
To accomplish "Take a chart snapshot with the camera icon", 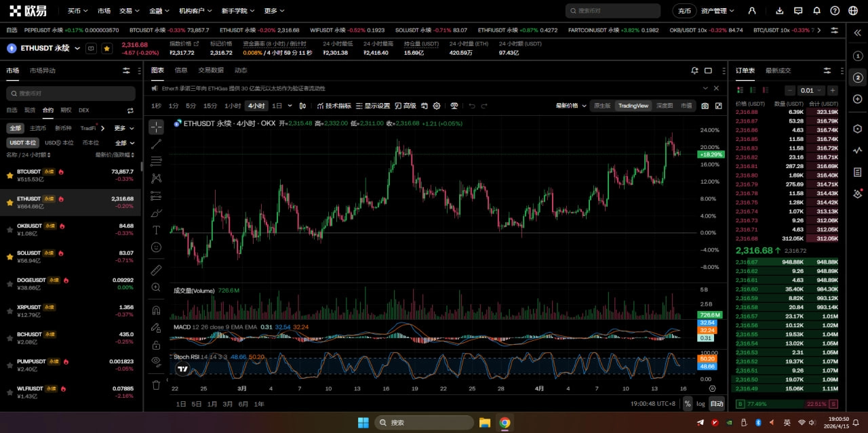I will point(705,106).
